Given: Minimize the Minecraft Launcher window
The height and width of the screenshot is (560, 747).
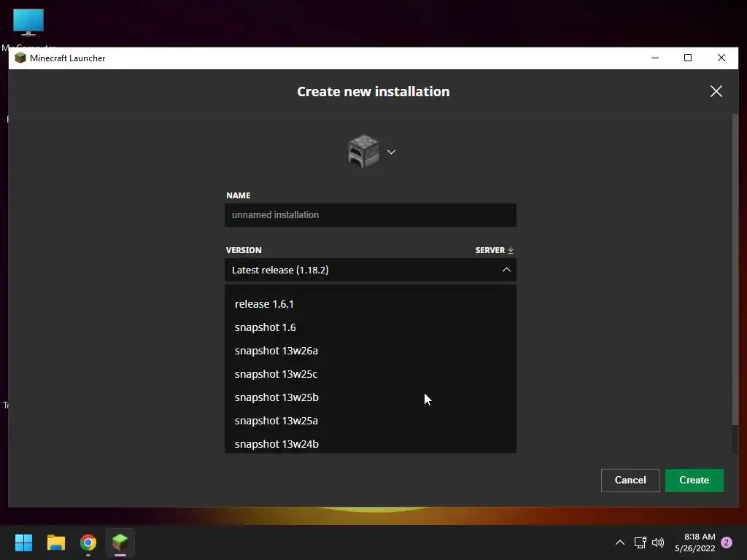Looking at the screenshot, I should [655, 58].
